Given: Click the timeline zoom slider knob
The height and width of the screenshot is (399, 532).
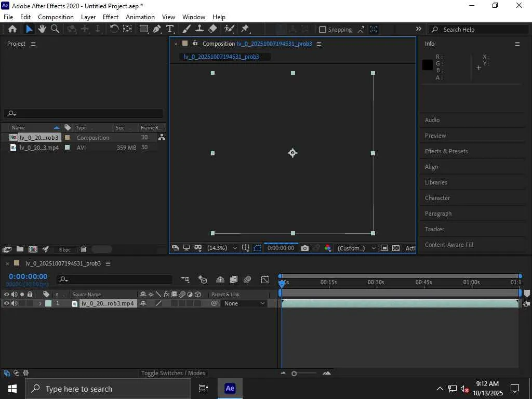Looking at the screenshot, I should coord(294,374).
